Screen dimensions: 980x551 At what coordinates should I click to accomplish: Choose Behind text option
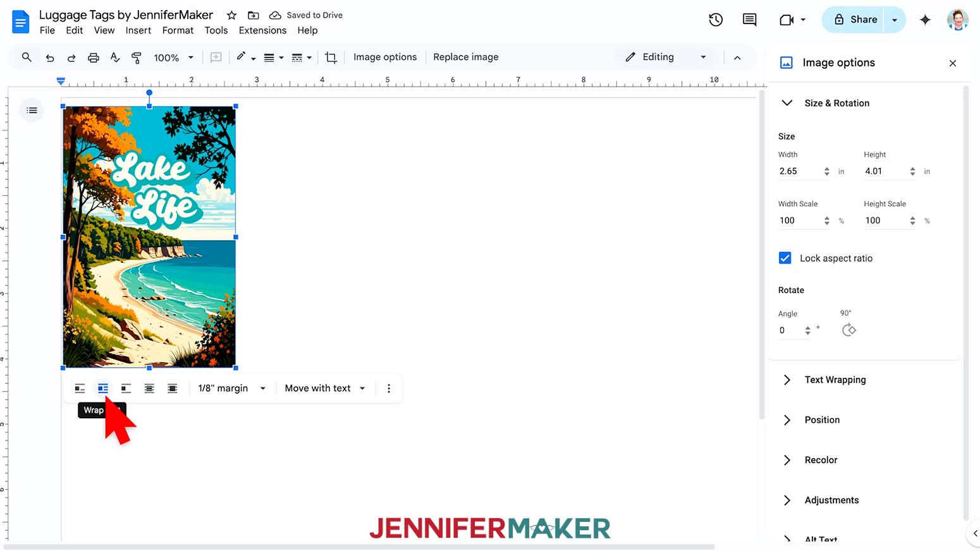[x=149, y=388]
